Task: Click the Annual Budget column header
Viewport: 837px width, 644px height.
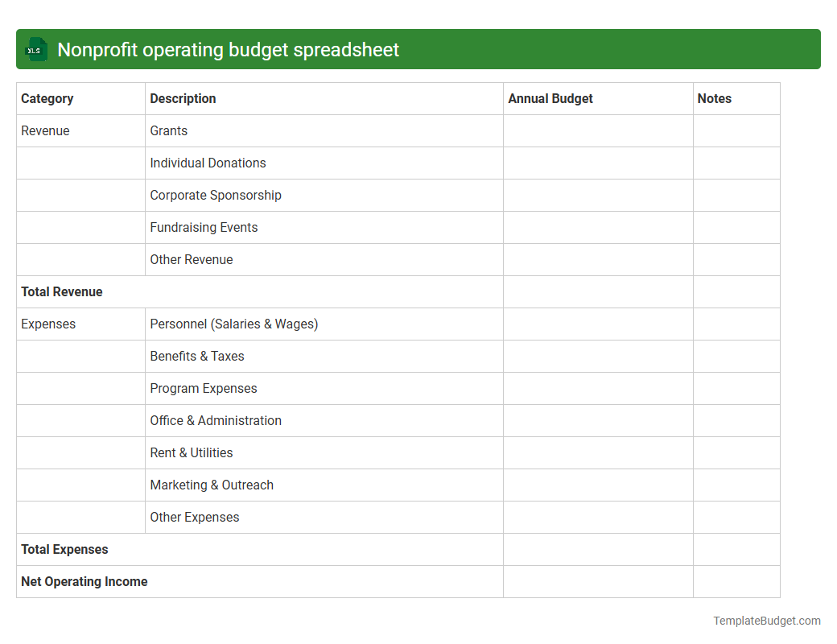Action: pyautogui.click(x=550, y=98)
